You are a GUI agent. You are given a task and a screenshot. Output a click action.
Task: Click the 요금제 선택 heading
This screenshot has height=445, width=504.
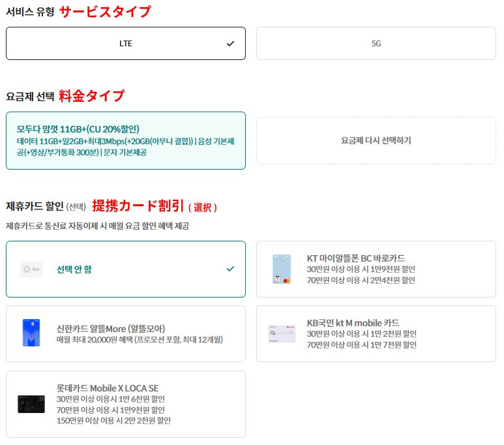coord(30,96)
